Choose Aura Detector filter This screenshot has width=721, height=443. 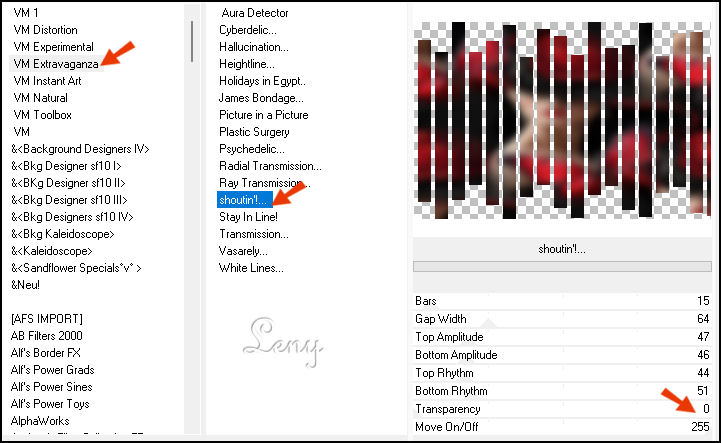coord(255,13)
